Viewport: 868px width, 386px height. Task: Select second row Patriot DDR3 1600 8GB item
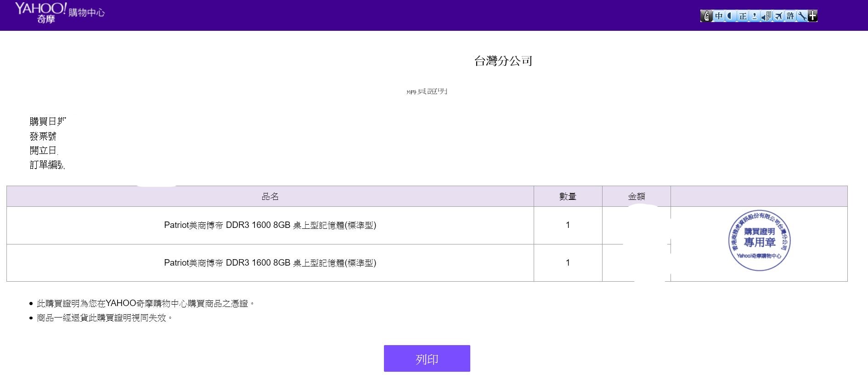pyautogui.click(x=270, y=263)
